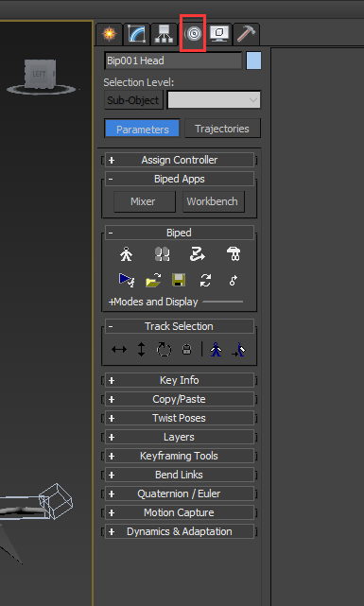Open the Utilities hammer tab
Image resolution: width=364 pixels, height=606 pixels.
tap(246, 34)
